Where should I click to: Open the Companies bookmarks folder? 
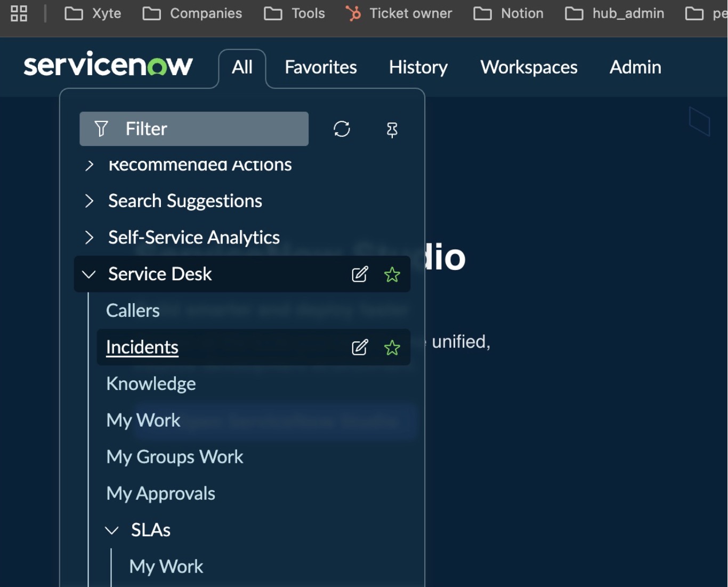click(x=192, y=13)
